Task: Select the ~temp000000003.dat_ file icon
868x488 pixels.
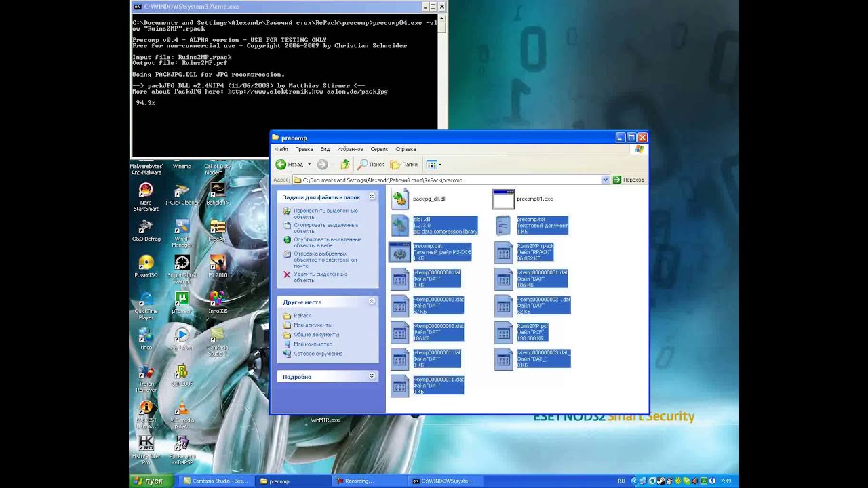Action: 503,359
